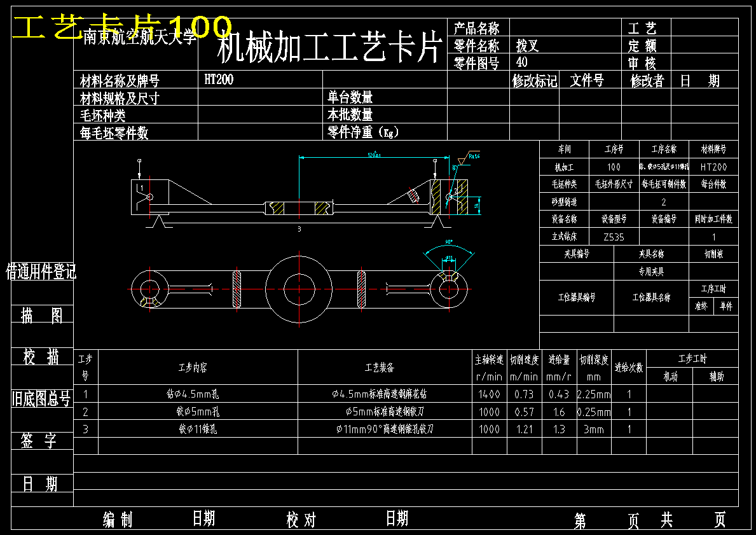Click the 材料牌号 header cell
This screenshot has width=756, height=535.
(713, 149)
